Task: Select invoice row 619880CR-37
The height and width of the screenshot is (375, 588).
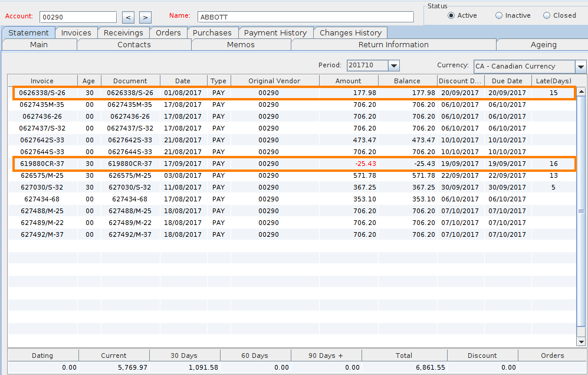Action: coord(42,164)
